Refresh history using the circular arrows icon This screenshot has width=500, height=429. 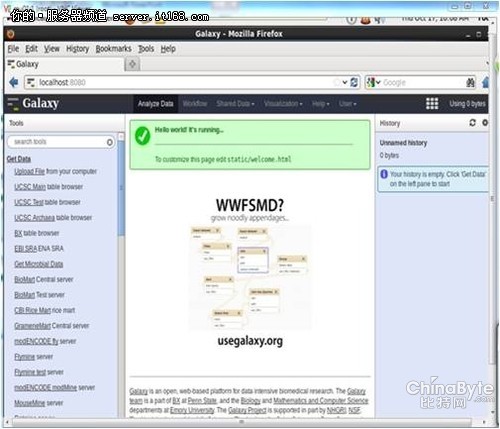point(472,123)
